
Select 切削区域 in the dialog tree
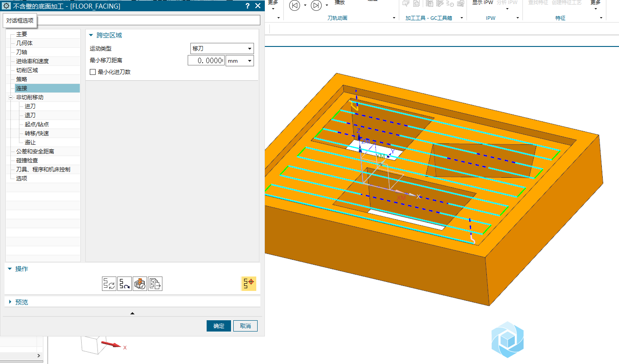(x=27, y=70)
